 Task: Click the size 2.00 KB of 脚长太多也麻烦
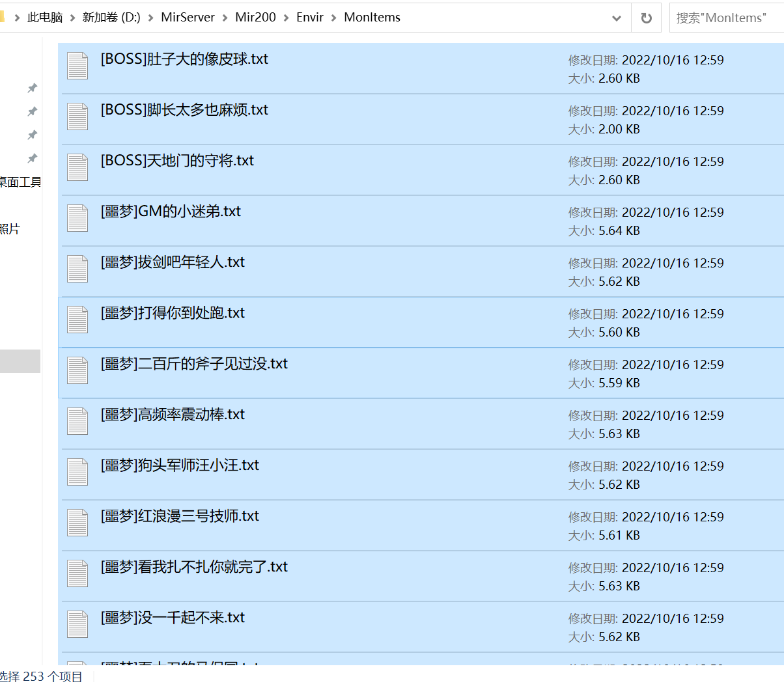tap(619, 130)
